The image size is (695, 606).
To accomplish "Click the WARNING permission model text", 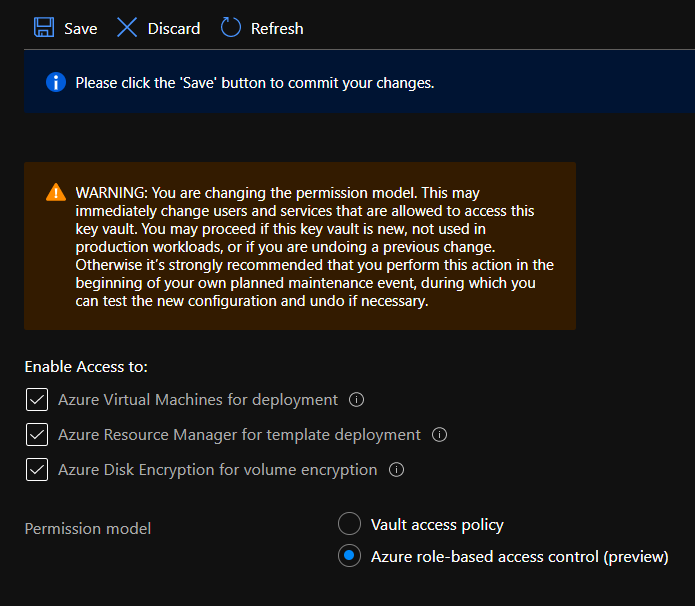I will pos(314,246).
